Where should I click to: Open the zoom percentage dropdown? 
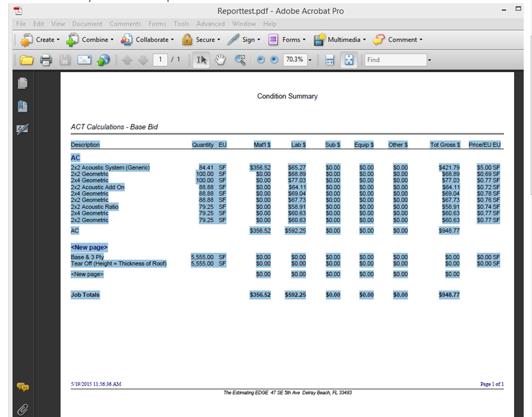coord(309,59)
